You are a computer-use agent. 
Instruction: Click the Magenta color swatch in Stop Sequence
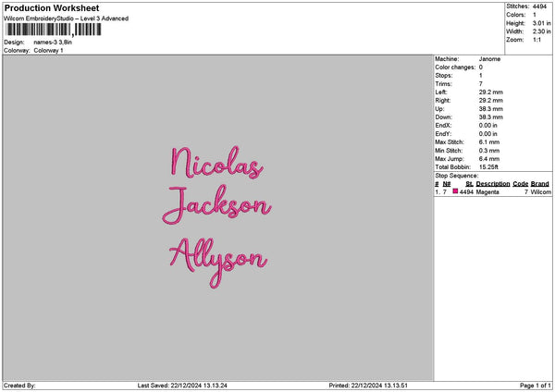coord(455,191)
